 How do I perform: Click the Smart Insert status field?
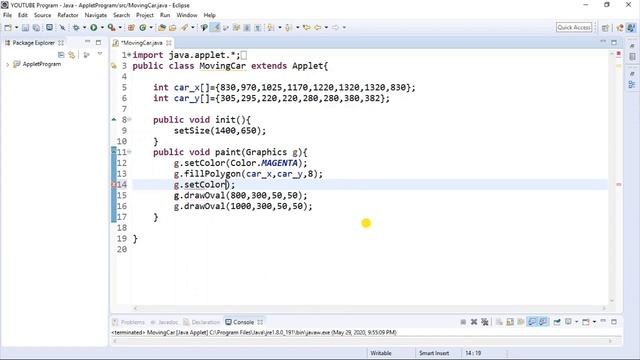point(434,353)
